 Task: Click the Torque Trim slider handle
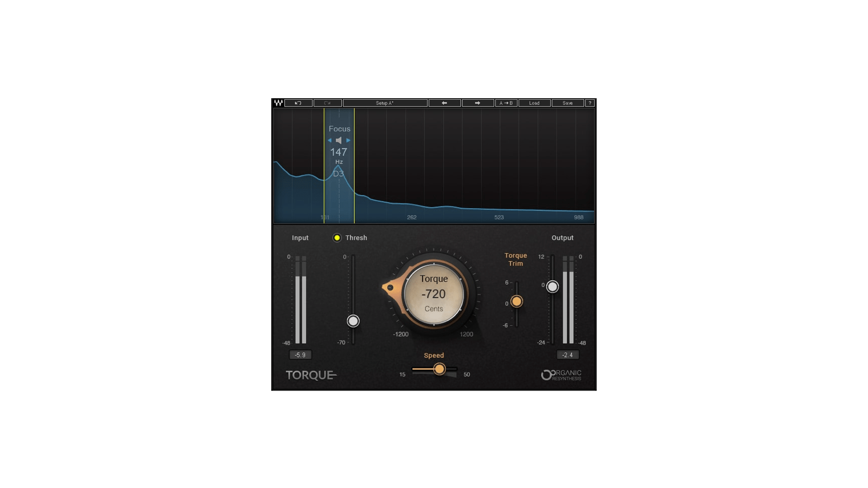(516, 301)
